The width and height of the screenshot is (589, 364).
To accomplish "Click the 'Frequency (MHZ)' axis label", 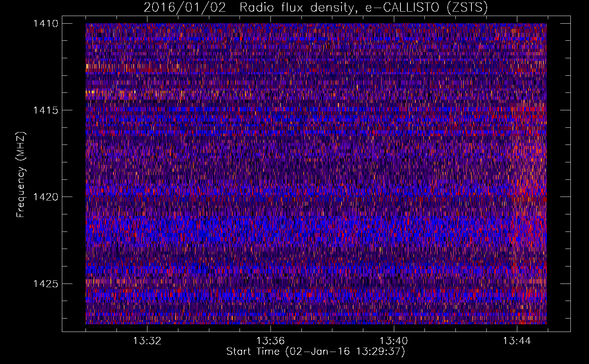I will coord(21,175).
